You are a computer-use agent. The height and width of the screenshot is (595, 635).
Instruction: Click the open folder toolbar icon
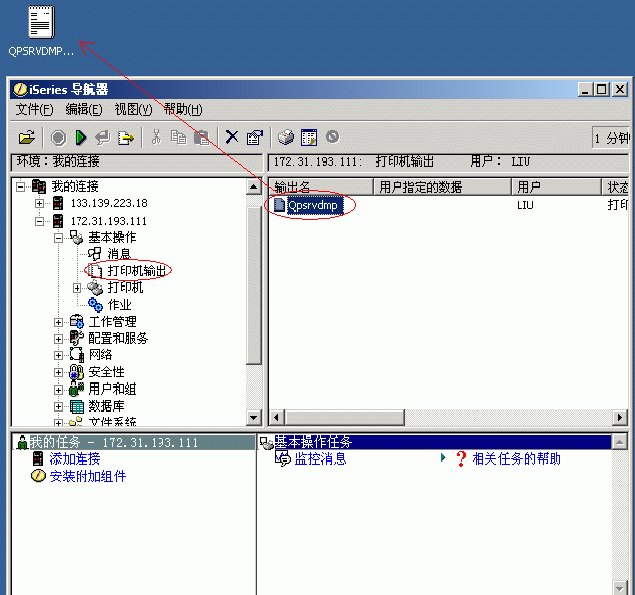tap(27, 138)
